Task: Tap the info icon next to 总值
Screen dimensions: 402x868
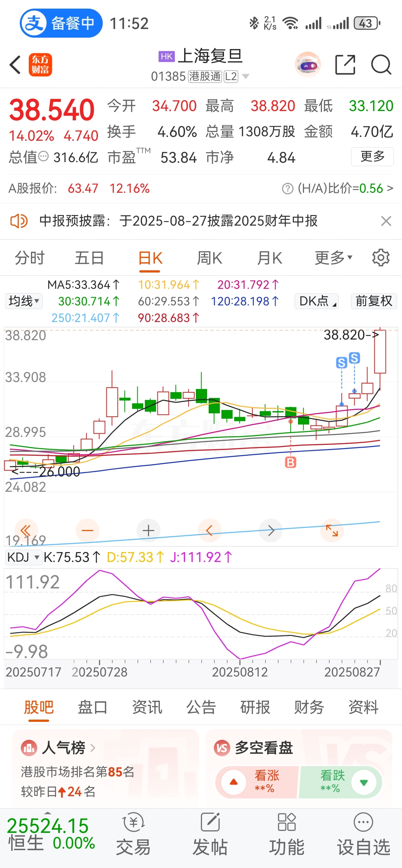Action: click(x=43, y=156)
